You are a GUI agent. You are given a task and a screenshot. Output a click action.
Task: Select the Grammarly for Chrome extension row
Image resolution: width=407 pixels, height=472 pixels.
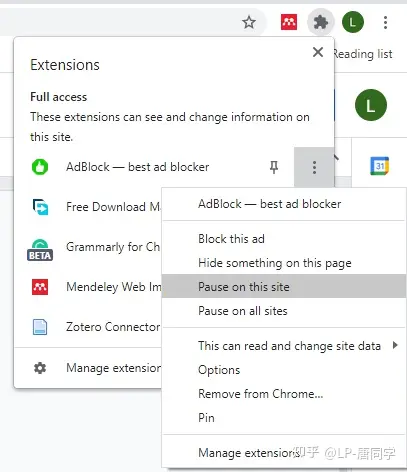tap(88, 247)
